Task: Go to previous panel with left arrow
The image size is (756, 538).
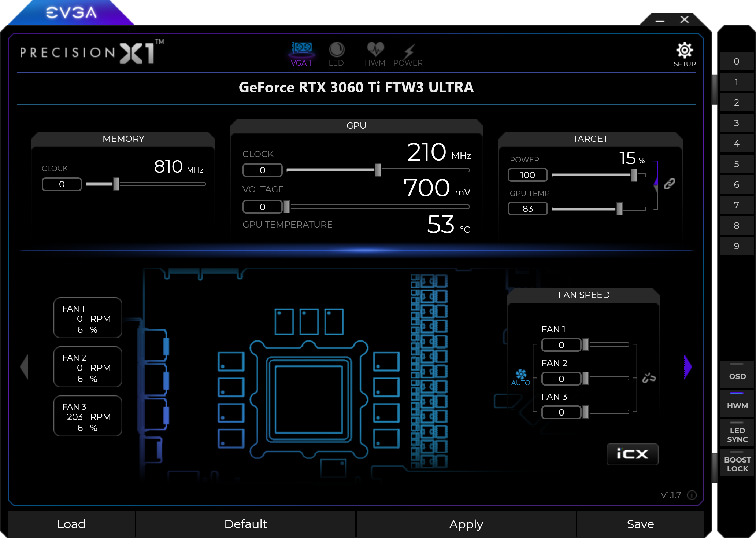Action: [24, 366]
